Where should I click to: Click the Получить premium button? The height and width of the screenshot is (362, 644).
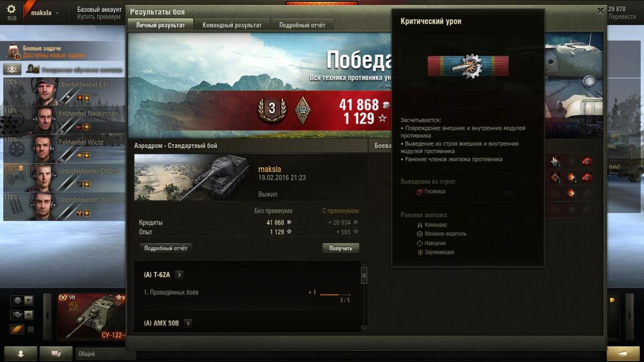[341, 248]
